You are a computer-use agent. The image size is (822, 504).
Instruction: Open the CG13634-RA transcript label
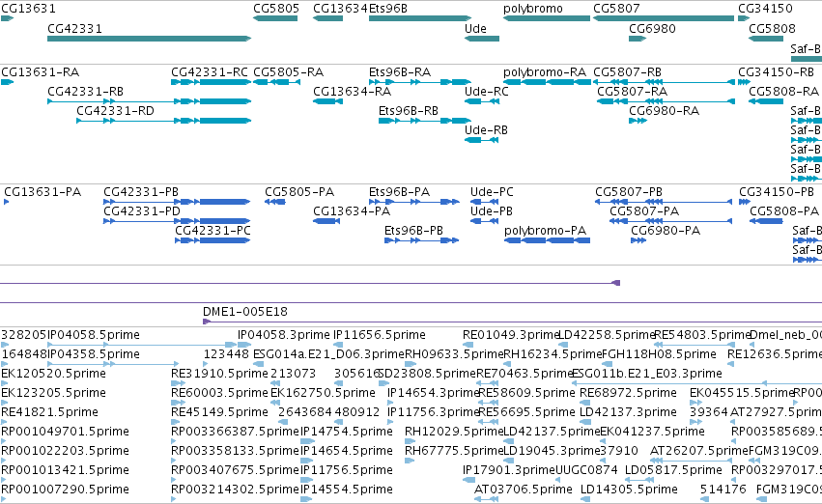point(353,92)
